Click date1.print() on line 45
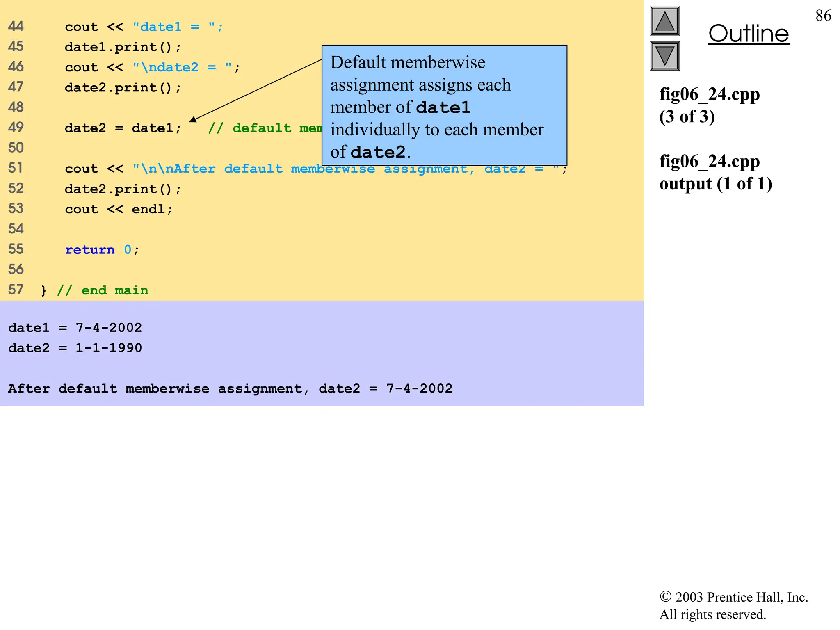This screenshot has width=840, height=630. click(123, 47)
